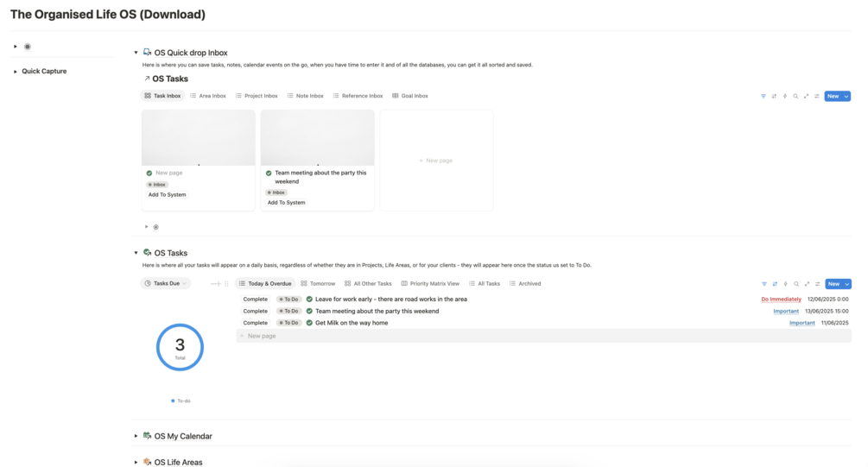Click arrow icon beside linked OS Tasks title
This screenshot has width=868, height=467.
(147, 79)
